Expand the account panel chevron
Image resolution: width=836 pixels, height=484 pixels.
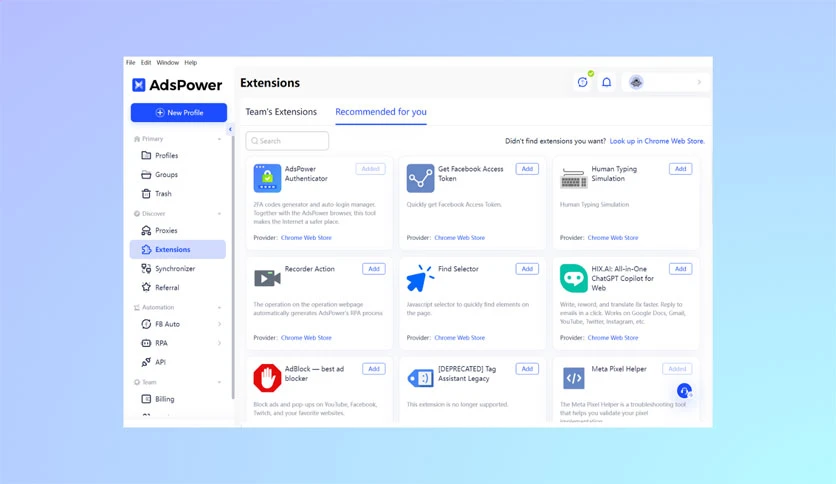699,82
